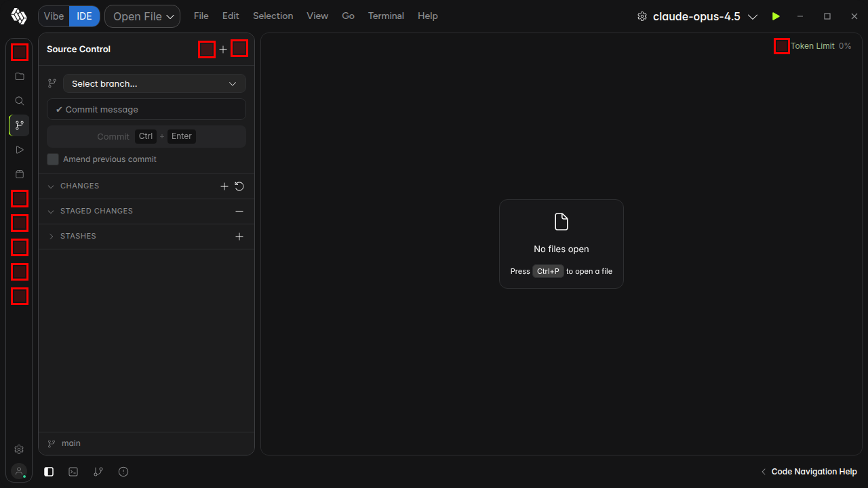Open the terminal icon in bottom bar
Image resolution: width=868 pixels, height=488 pixels.
point(73,472)
